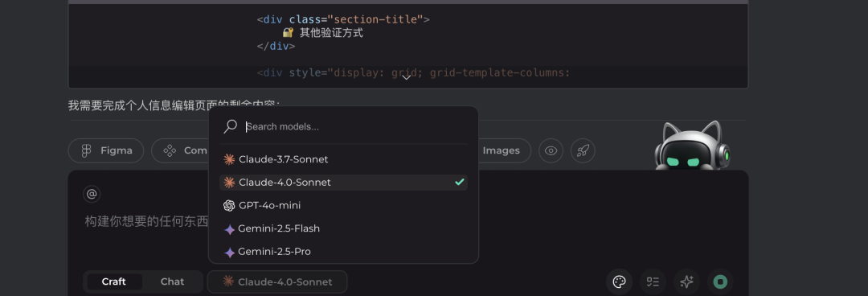868x296 pixels.
Task: Pick Gemini-2.5-Pro model
Action: pyautogui.click(x=343, y=252)
